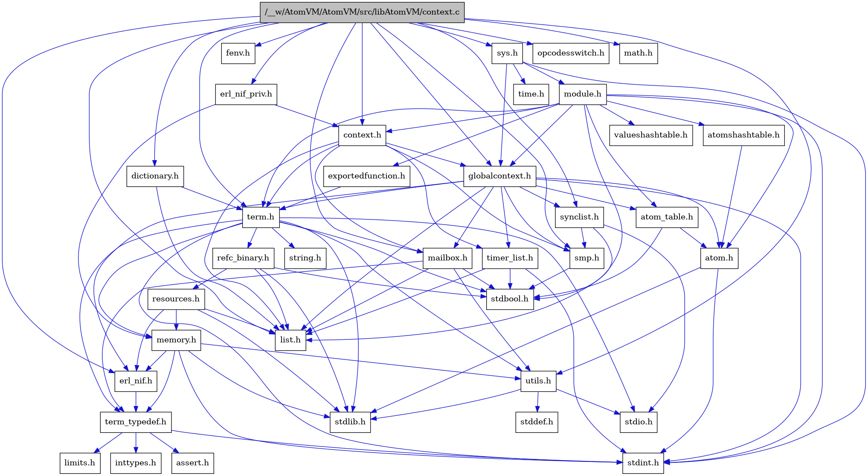This screenshot has width=868, height=476.
Task: Select the globalcontext.h node
Action: tap(498, 175)
